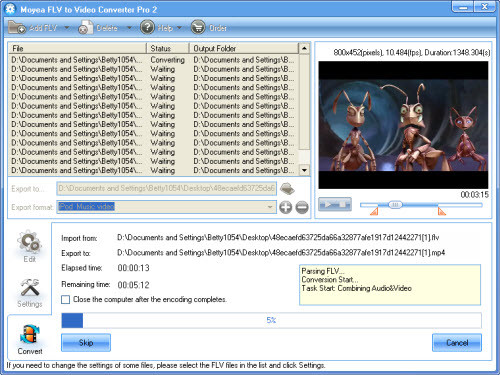Open the Settings tab tools icon
Screen dimensions: 500x375
point(30,287)
